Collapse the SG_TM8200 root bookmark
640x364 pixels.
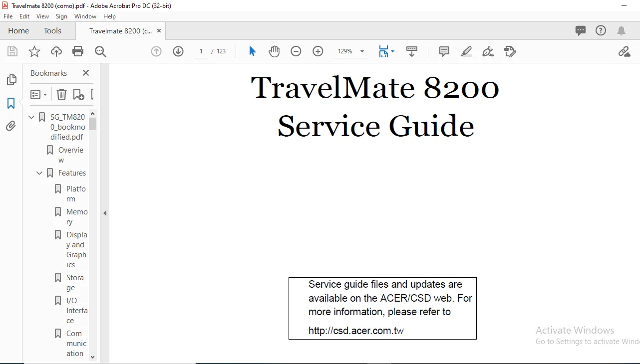point(31,117)
